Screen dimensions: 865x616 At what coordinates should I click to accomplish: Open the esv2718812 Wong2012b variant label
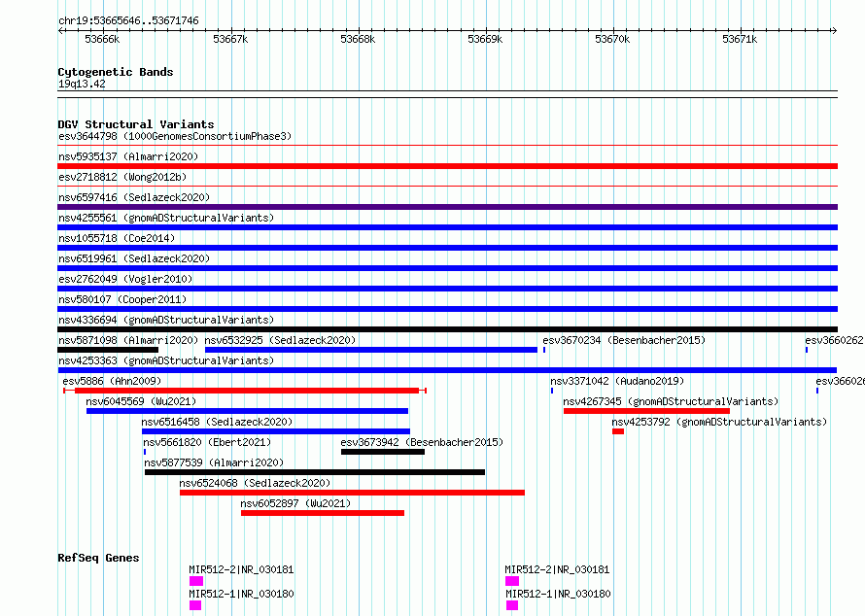point(122,177)
